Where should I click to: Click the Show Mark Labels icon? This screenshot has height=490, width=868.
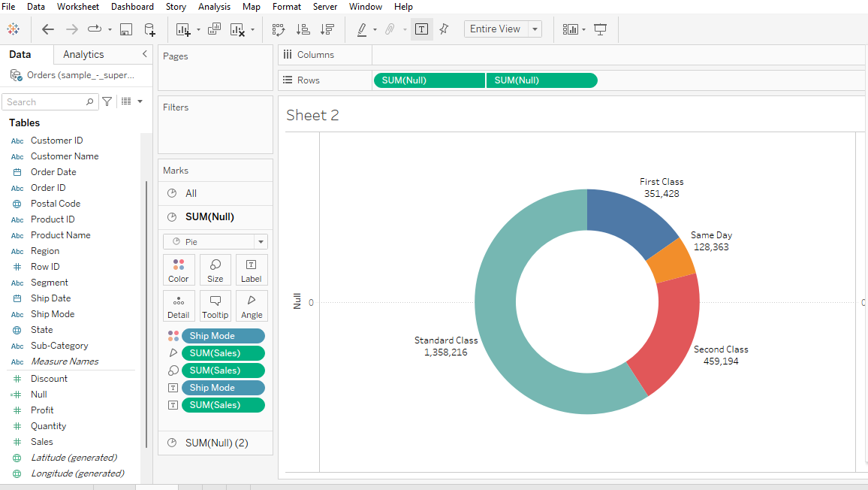422,29
